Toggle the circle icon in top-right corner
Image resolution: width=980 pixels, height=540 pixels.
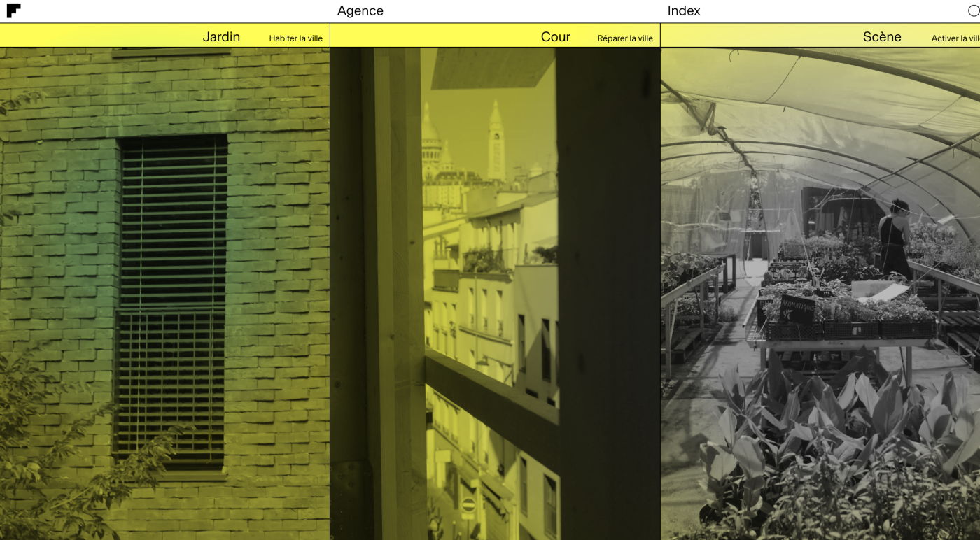tap(973, 10)
